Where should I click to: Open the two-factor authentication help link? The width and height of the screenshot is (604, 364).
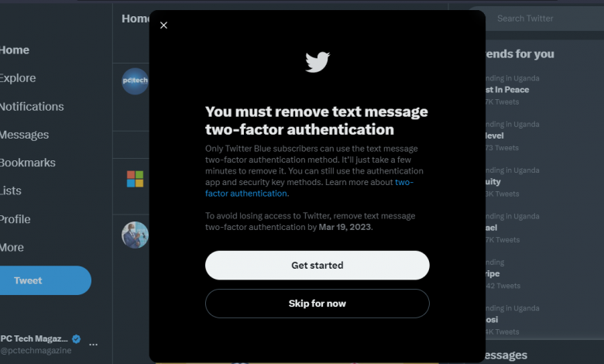pos(309,188)
